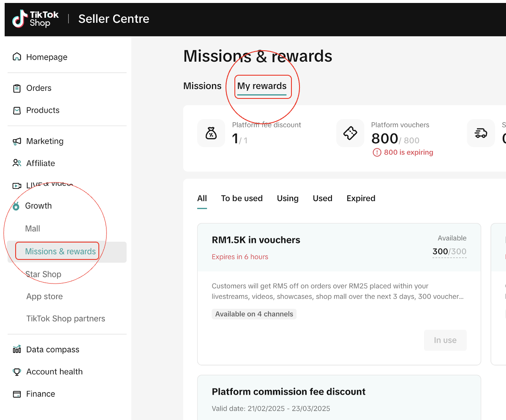Filter rewards by Expired

pos(361,198)
